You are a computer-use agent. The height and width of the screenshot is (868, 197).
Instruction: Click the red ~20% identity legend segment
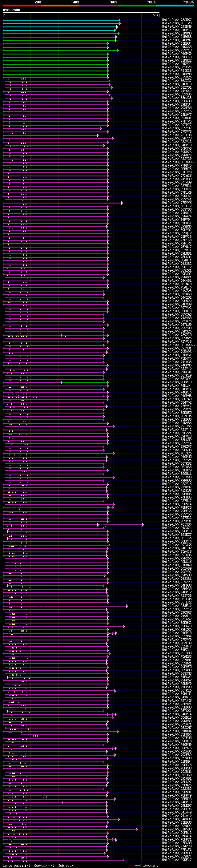[x=22, y=6]
